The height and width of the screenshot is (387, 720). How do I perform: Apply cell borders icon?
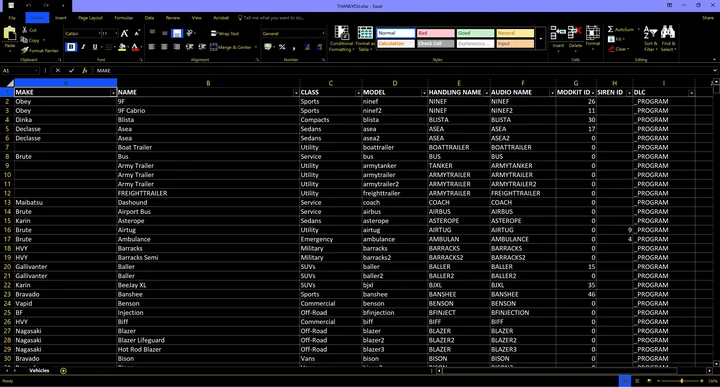click(109, 47)
